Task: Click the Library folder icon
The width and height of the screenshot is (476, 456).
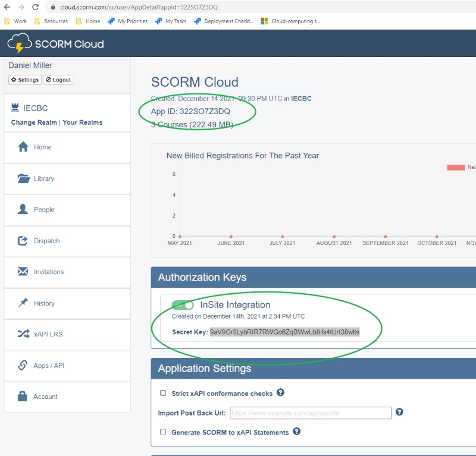Action: (23, 178)
